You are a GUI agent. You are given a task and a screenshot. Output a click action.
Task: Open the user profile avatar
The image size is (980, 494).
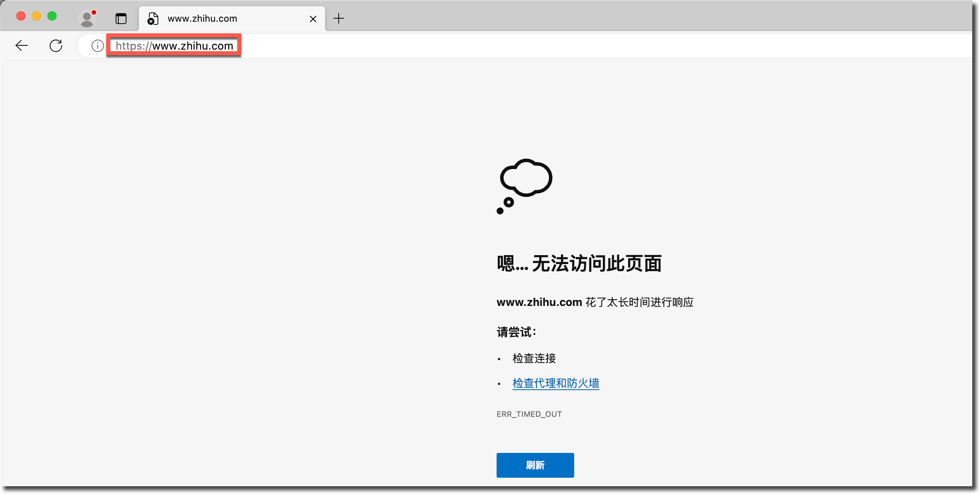tap(87, 18)
